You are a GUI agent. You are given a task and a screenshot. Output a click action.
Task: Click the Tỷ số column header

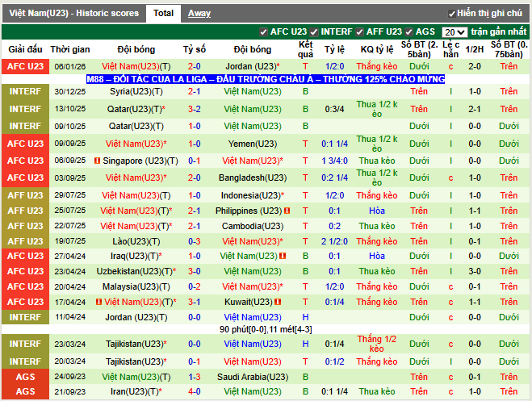(195, 49)
